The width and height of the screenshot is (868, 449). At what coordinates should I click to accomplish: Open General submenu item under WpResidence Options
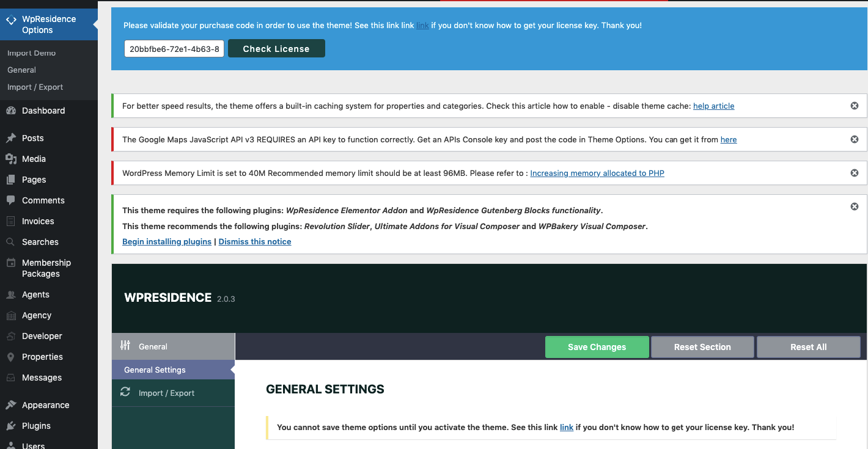pyautogui.click(x=21, y=70)
